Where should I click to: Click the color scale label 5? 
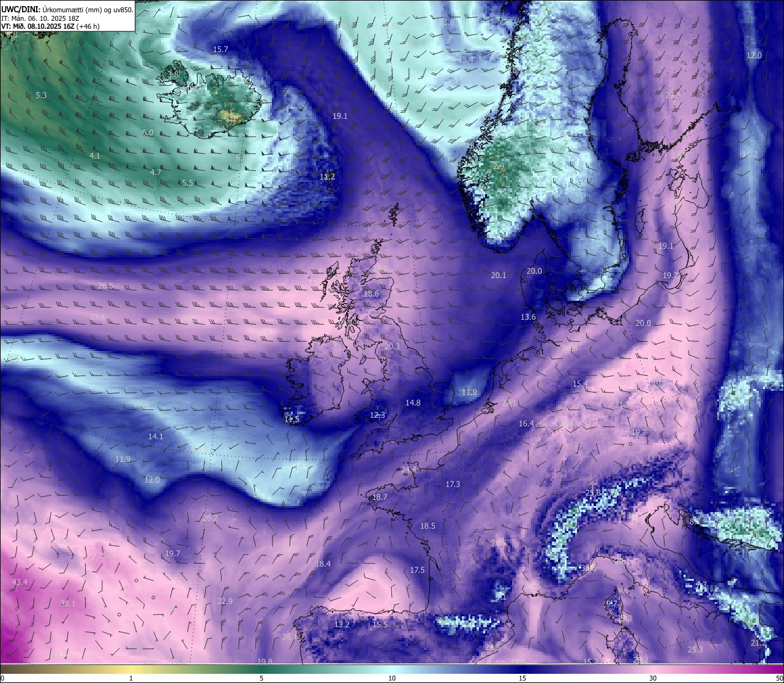(x=262, y=678)
